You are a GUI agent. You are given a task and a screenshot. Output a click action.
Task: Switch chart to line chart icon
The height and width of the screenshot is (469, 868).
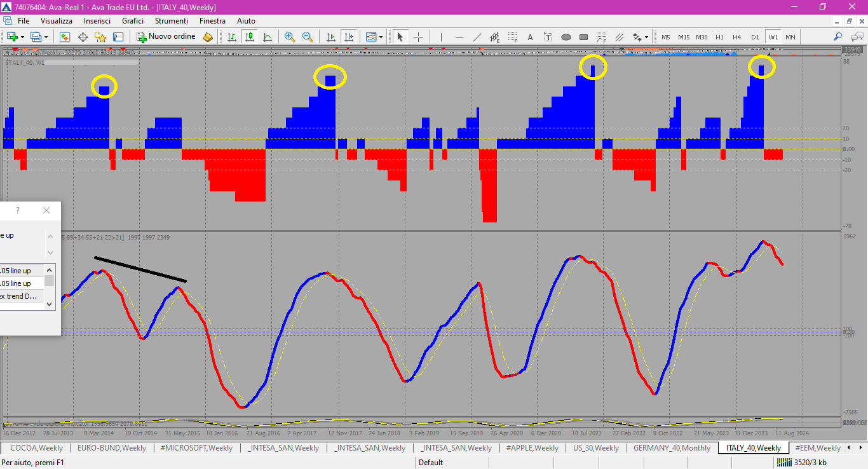click(268, 37)
